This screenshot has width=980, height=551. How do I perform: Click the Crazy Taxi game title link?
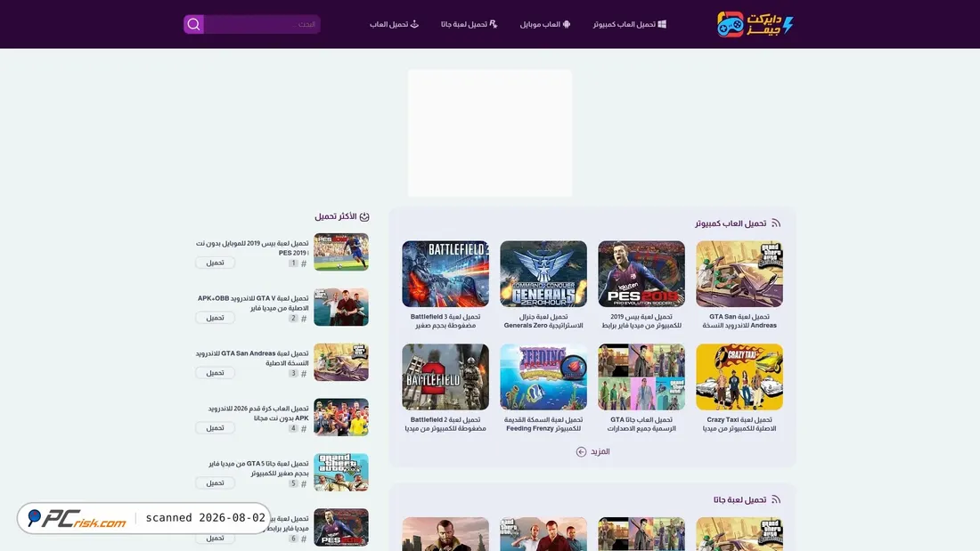[739, 425]
